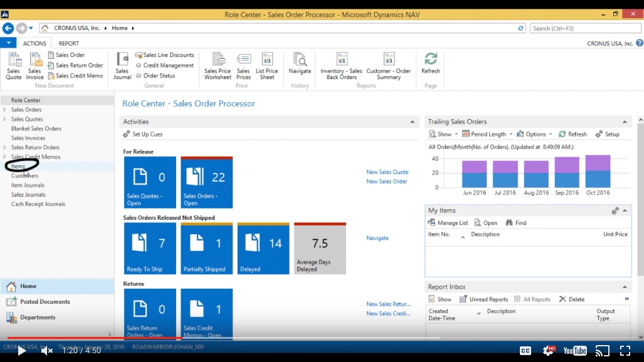Toggle closed captions on the video
The width and height of the screenshot is (644, 362).
pyautogui.click(x=525, y=351)
